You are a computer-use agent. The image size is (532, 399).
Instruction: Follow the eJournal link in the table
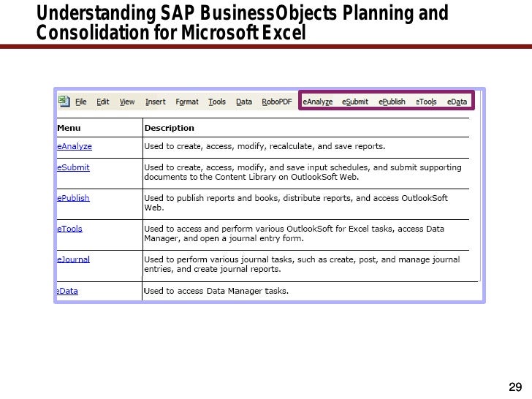click(x=73, y=259)
